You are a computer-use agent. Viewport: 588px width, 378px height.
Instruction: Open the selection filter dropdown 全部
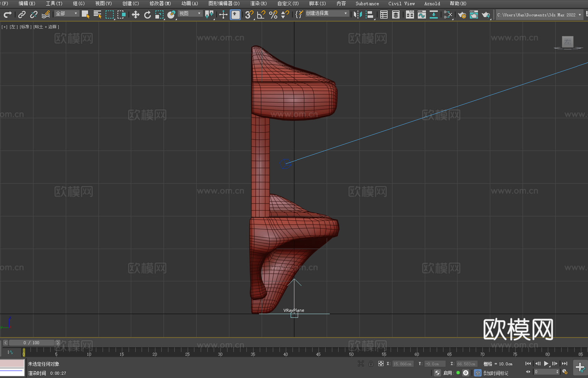(x=67, y=13)
